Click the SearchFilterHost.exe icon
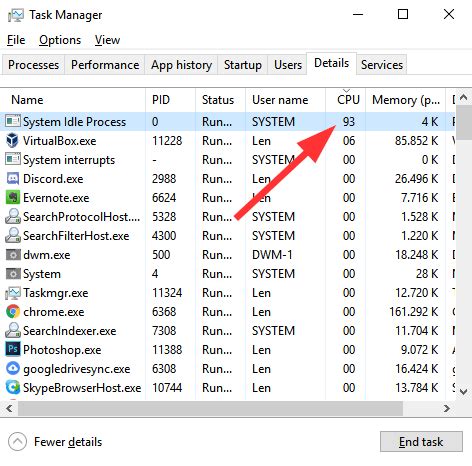Image resolution: width=472 pixels, height=466 pixels. (13, 235)
